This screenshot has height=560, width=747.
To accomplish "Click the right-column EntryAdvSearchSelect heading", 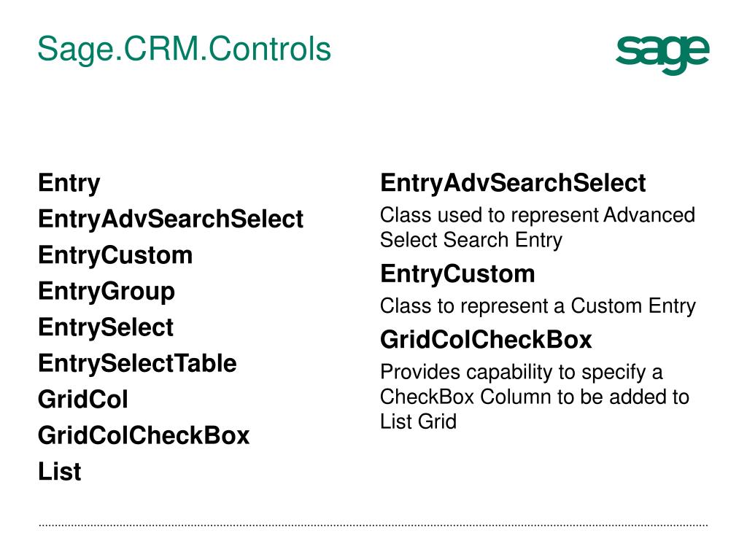I will [x=513, y=184].
